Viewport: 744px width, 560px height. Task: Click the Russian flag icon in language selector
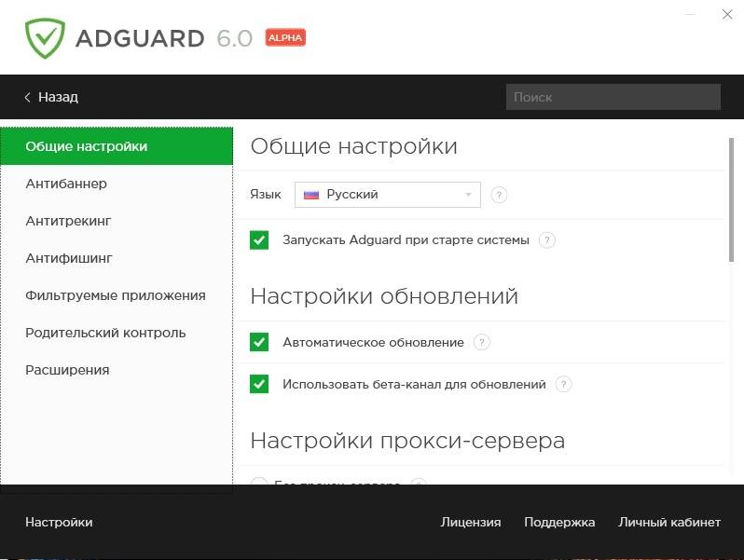point(310,195)
